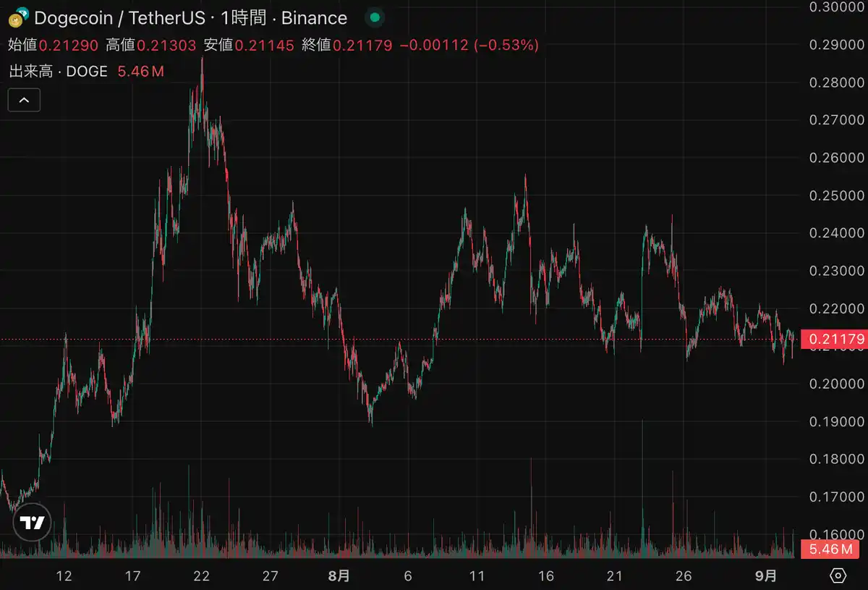Image resolution: width=868 pixels, height=590 pixels.
Task: Open the TradingView logo button
Action: (33, 523)
